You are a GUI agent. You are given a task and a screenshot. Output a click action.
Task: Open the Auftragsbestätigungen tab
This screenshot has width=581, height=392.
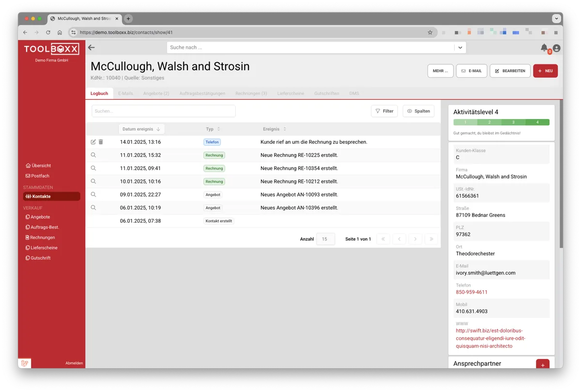(202, 93)
